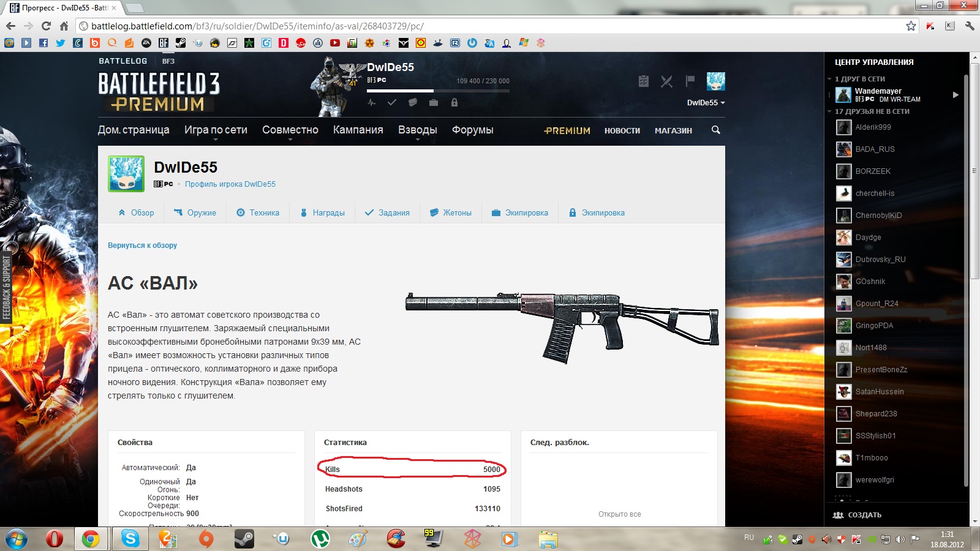Bookmark this page with the star icon
The height and width of the screenshot is (551, 980).
tap(911, 26)
